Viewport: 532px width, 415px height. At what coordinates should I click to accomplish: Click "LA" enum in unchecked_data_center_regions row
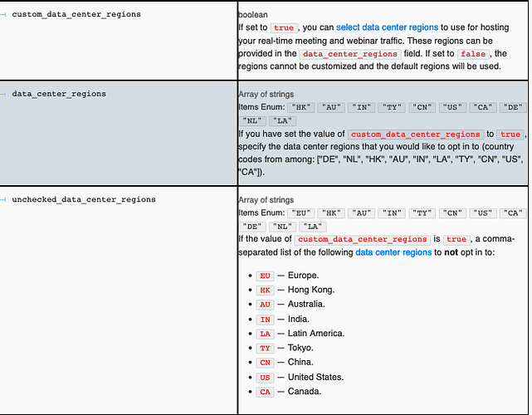(x=313, y=227)
